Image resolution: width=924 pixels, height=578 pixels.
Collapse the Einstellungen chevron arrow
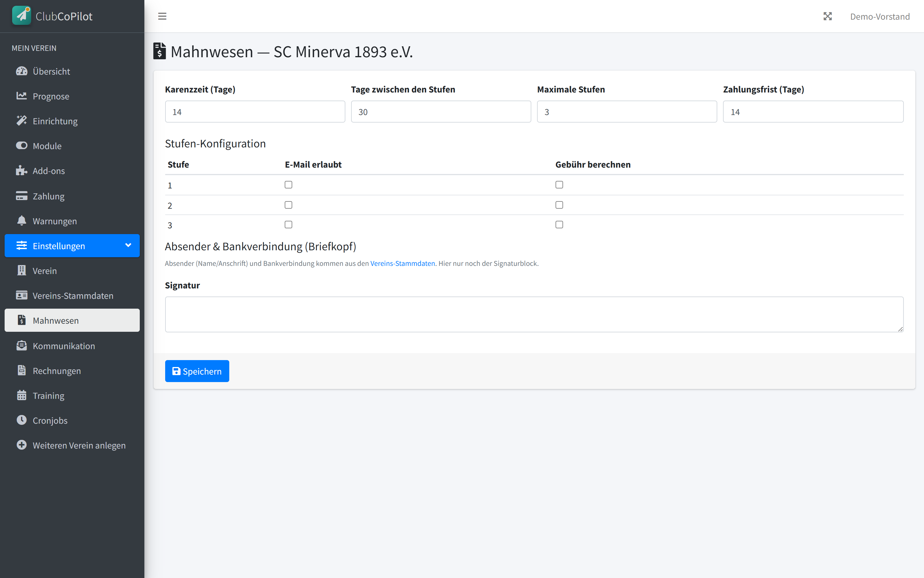pos(128,245)
